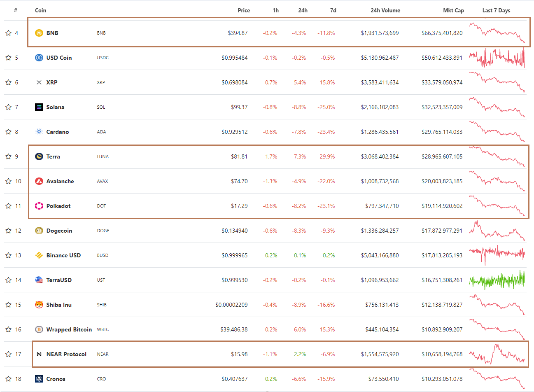534x392 pixels.
Task: Click the Solana logo icon
Action: coord(39,107)
